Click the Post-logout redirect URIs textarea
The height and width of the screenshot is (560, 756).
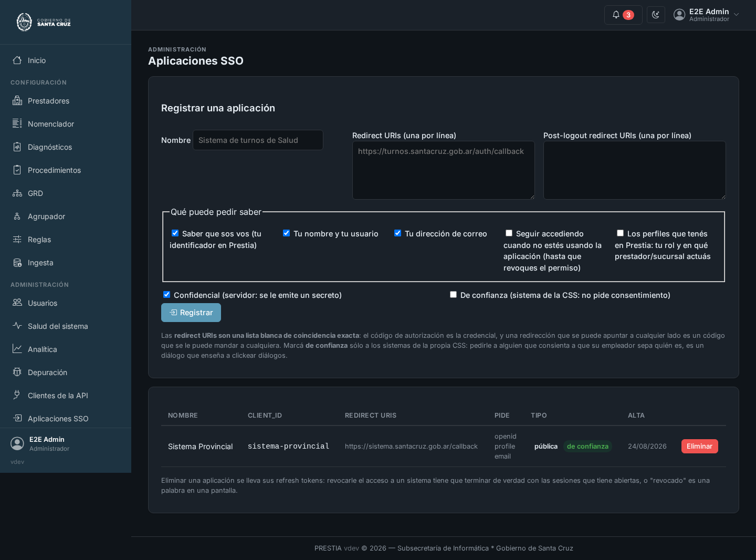pyautogui.click(x=635, y=170)
